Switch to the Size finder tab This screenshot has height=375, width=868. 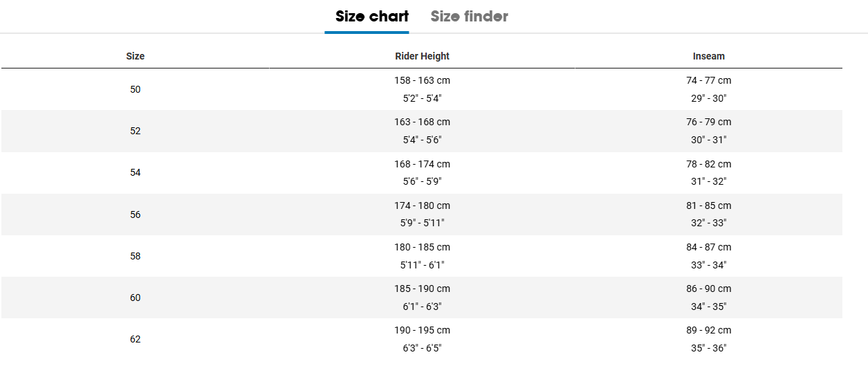[469, 16]
